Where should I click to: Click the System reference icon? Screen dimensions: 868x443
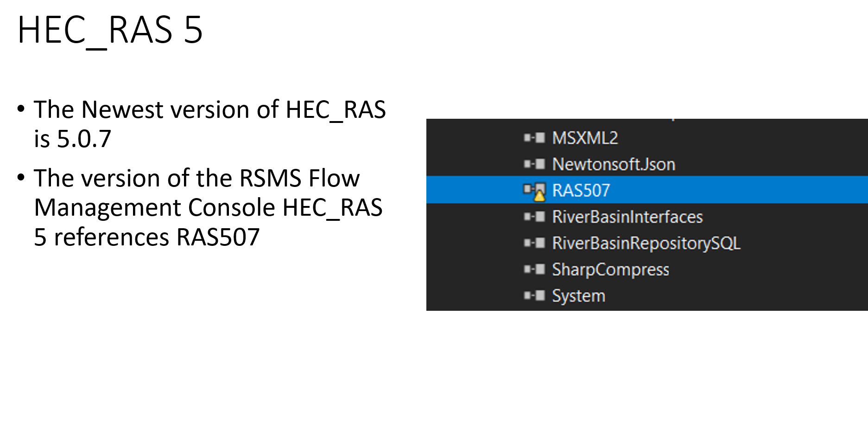(534, 296)
